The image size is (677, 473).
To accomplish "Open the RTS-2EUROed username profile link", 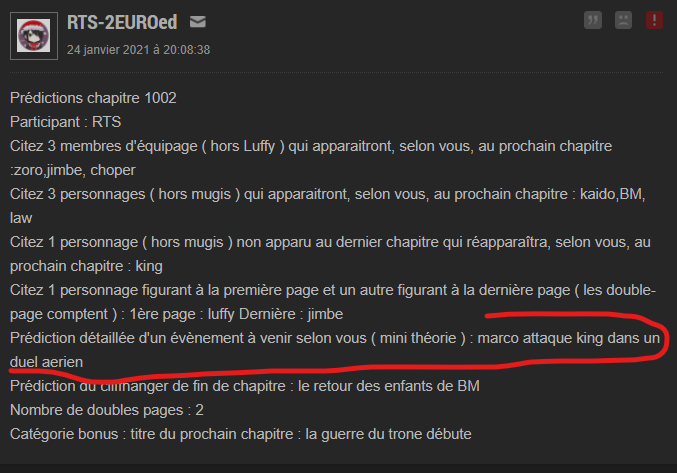I will [122, 22].
